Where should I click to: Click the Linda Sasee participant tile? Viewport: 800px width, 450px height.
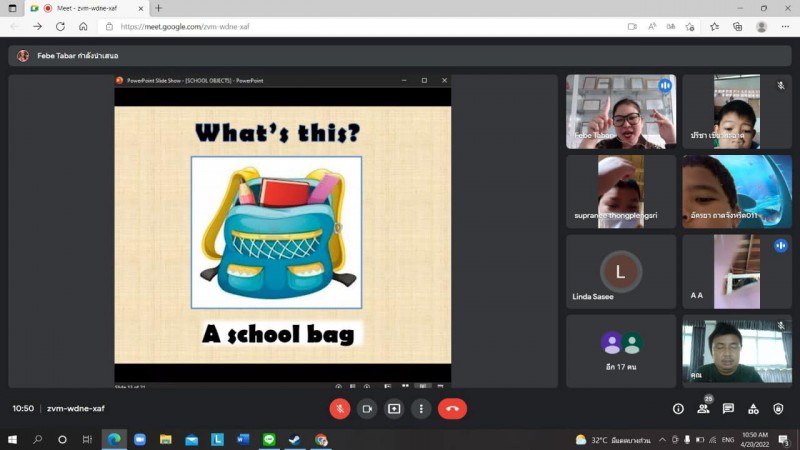point(620,271)
